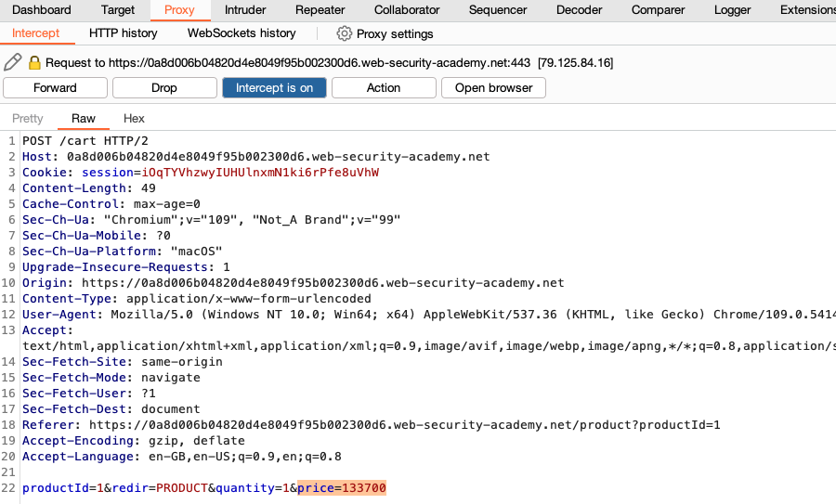Click the Origin header line
Screen dimensions: 836x504
click(x=294, y=283)
